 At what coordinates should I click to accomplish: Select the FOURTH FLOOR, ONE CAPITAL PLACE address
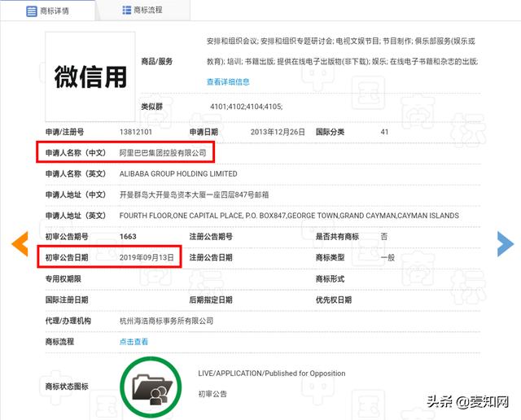[x=289, y=216]
